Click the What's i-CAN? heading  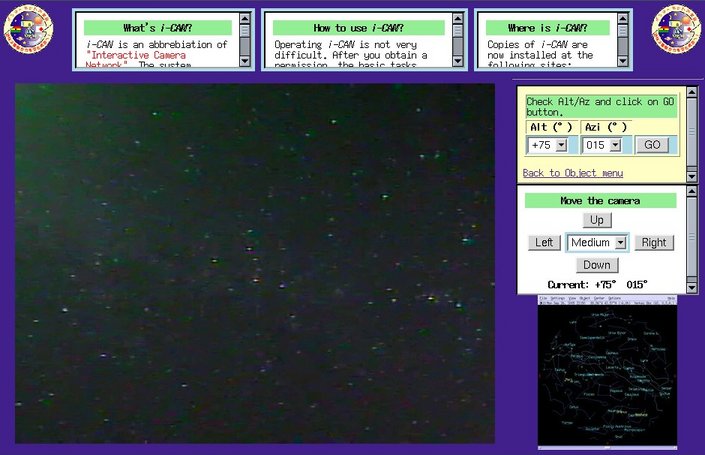[158, 28]
